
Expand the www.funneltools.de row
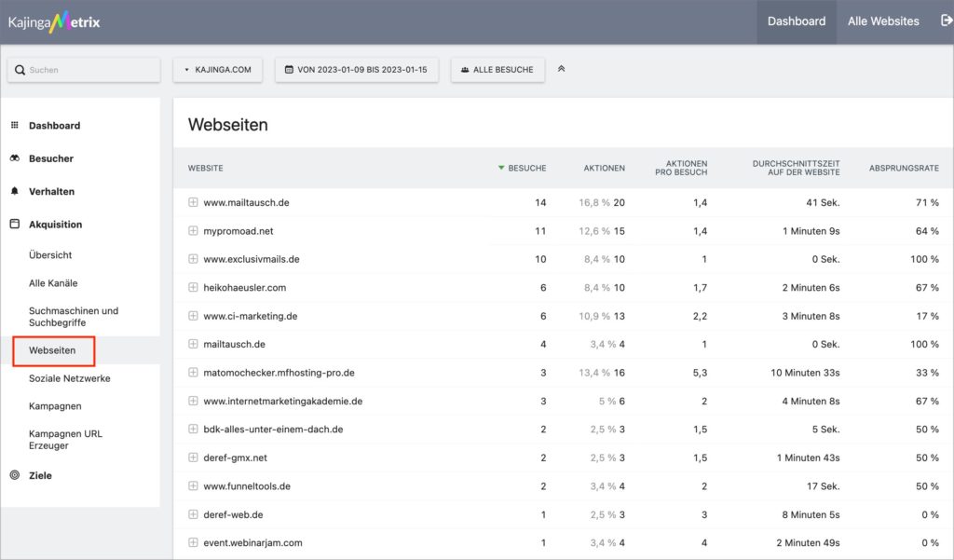click(x=193, y=485)
